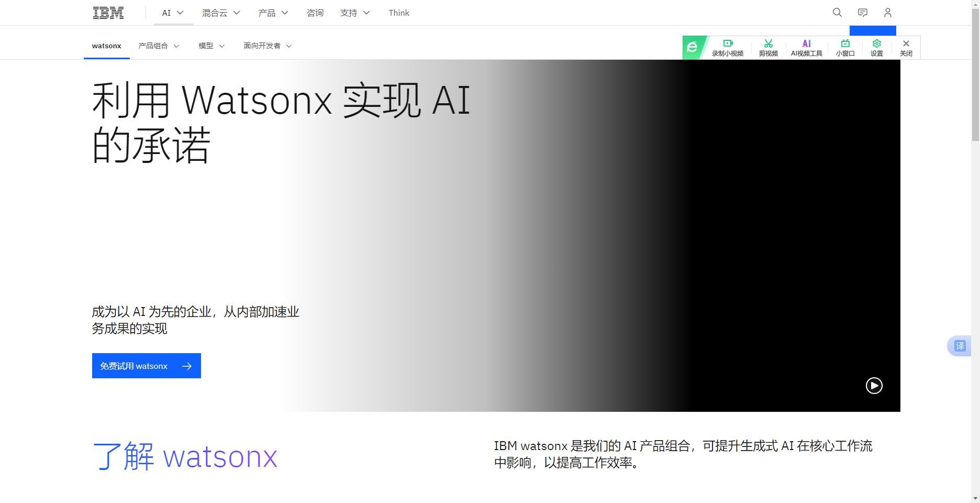Click the IBM logo
Viewport: 980px width, 503px height.
pos(108,13)
